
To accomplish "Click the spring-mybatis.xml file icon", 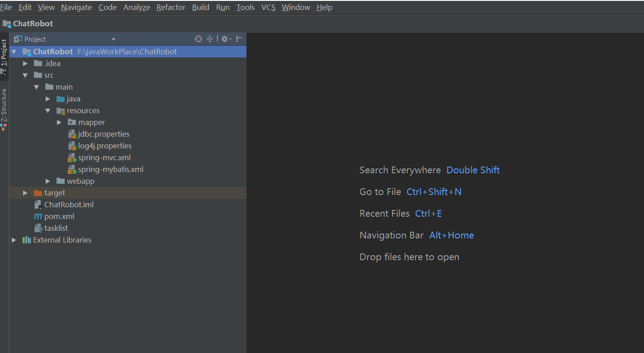I will coord(72,170).
